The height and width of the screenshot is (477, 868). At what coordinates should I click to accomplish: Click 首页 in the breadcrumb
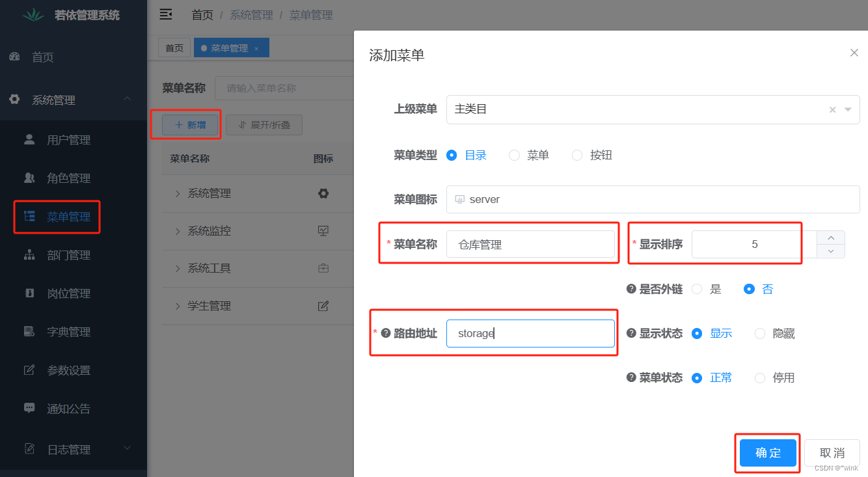pyautogui.click(x=202, y=15)
